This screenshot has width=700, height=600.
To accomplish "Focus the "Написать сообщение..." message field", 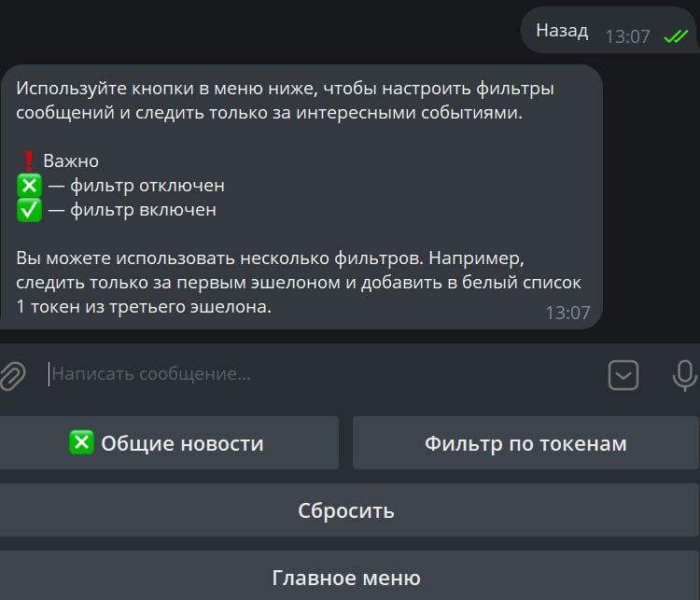I will pos(321,374).
